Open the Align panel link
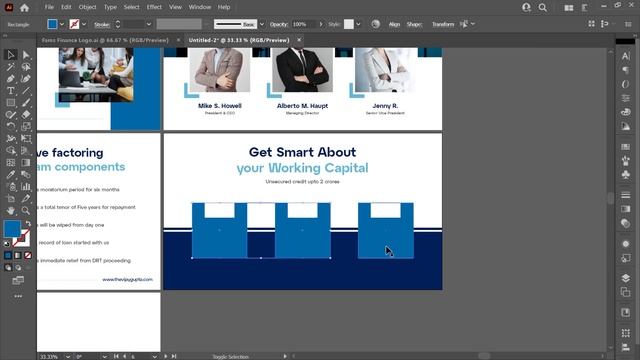 [x=394, y=24]
